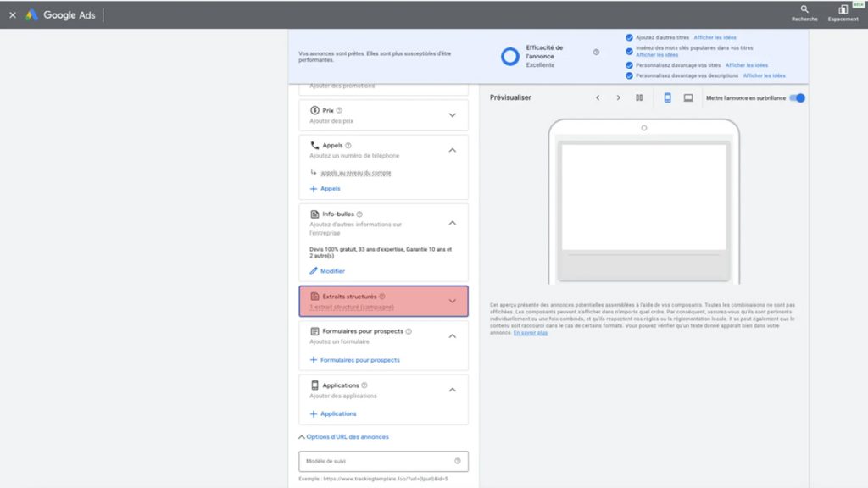The height and width of the screenshot is (488, 868).
Task: Switch to the side-by-side columns preview icon
Action: (639, 98)
